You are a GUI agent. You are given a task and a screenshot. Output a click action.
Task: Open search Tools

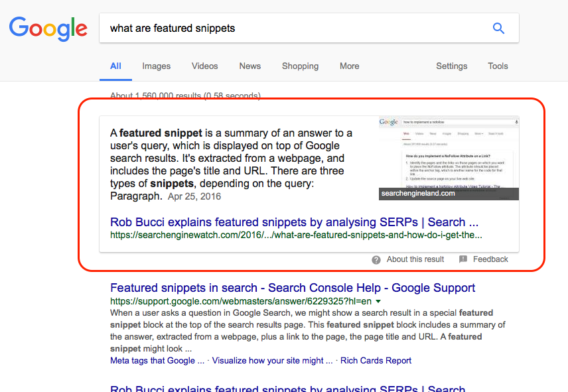(498, 66)
